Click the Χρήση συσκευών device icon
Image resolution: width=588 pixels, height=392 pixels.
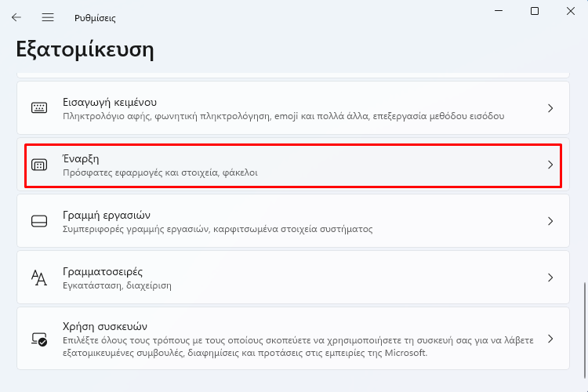pos(39,339)
